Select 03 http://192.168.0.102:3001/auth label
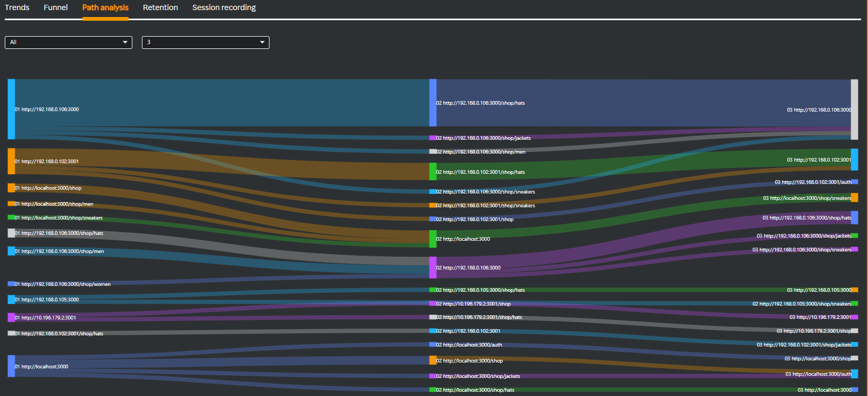The height and width of the screenshot is (396, 868). tap(813, 182)
